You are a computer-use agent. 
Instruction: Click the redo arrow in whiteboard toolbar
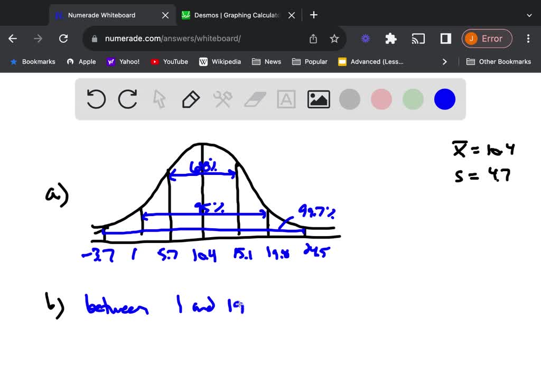pos(128,99)
